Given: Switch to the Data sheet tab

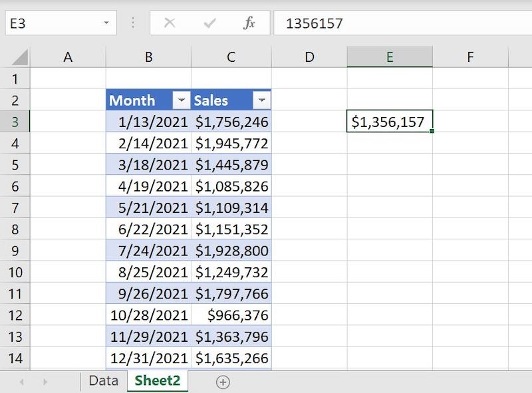Looking at the screenshot, I should 103,382.
